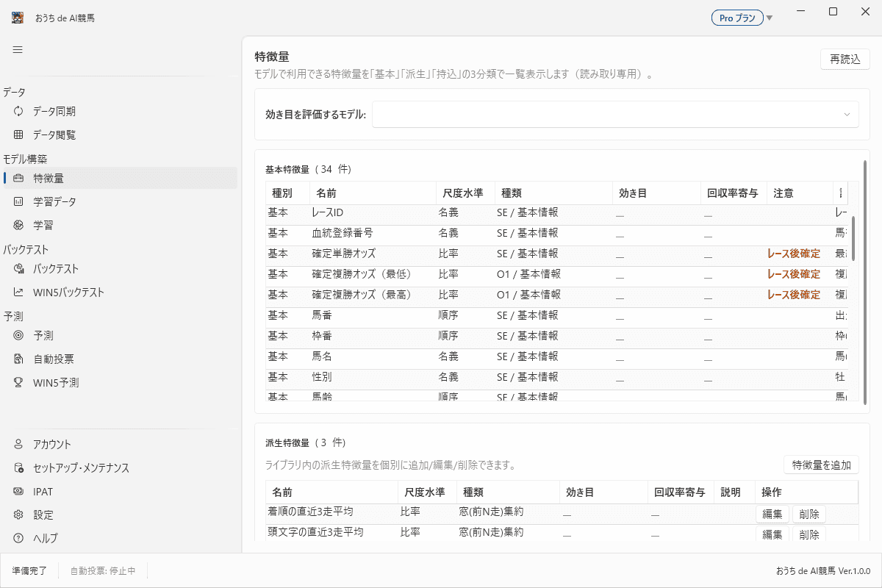The height and width of the screenshot is (588, 882).
Task: Click the WIN5予測 trophy icon
Action: [x=18, y=382]
